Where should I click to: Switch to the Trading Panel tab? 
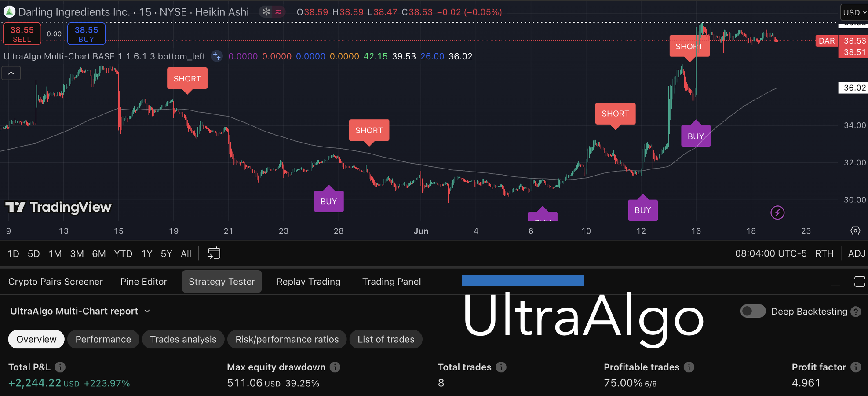pos(392,282)
